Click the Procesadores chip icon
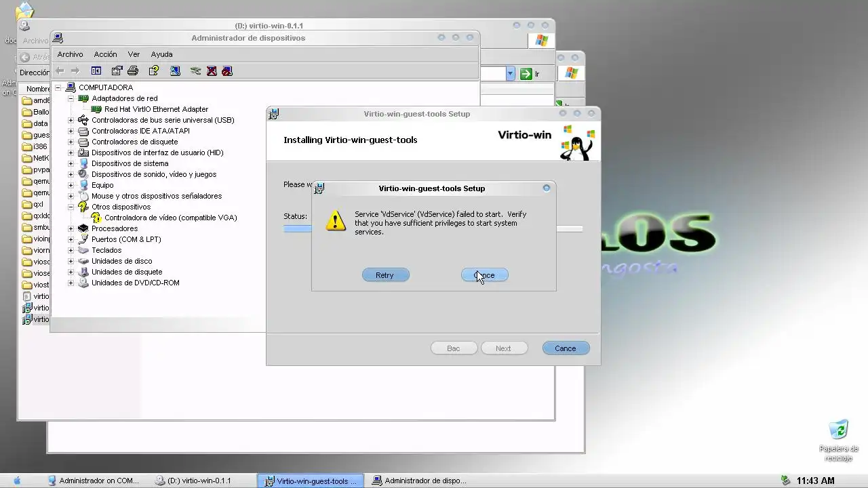The width and height of the screenshot is (868, 488). [83, 228]
